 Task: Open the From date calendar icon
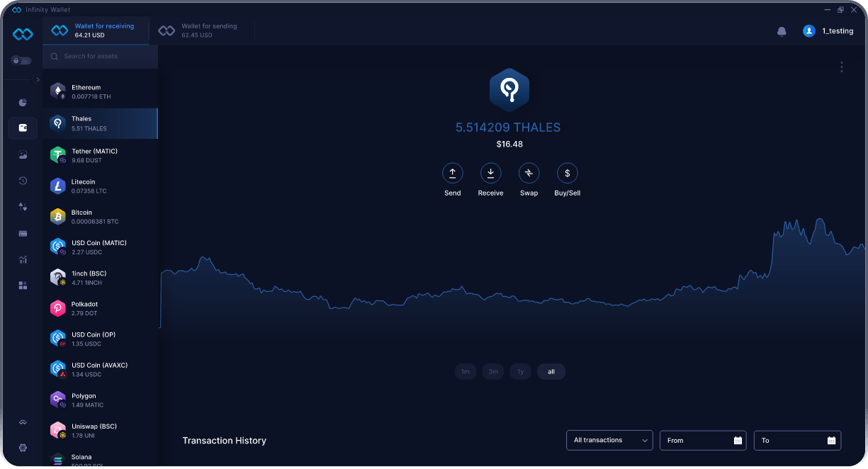pyautogui.click(x=738, y=441)
